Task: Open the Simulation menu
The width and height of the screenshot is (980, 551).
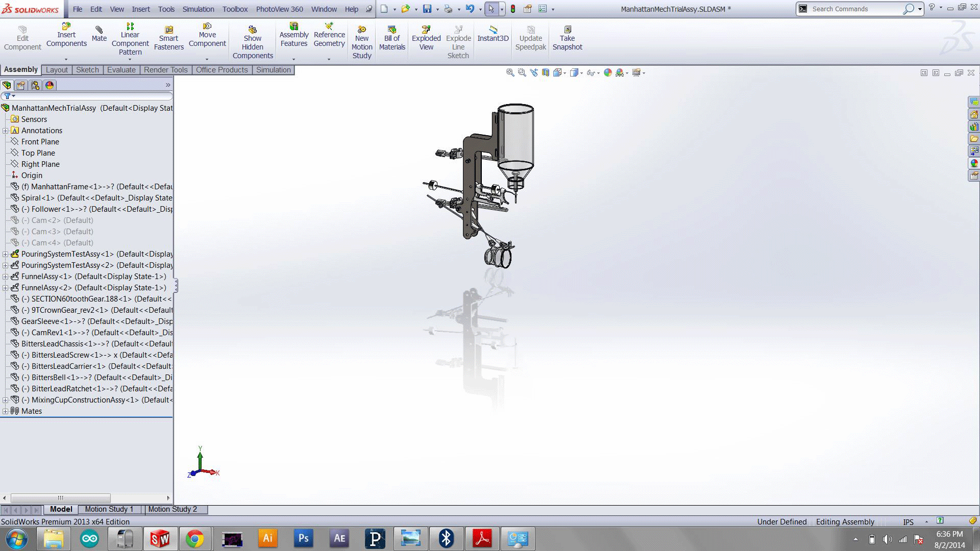Action: pyautogui.click(x=198, y=9)
